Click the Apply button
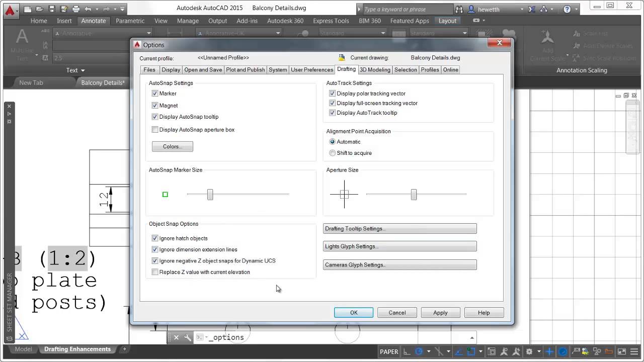Screen dimensions: 644x362 (x=440, y=313)
